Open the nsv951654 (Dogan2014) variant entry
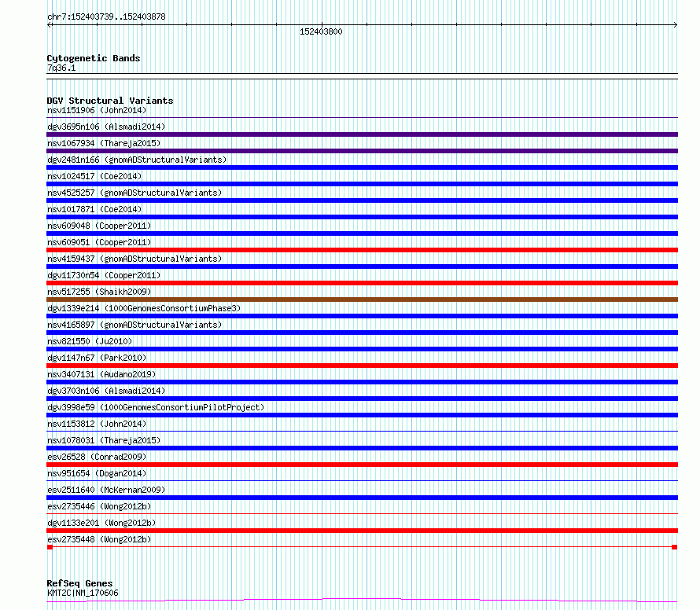 click(97, 473)
